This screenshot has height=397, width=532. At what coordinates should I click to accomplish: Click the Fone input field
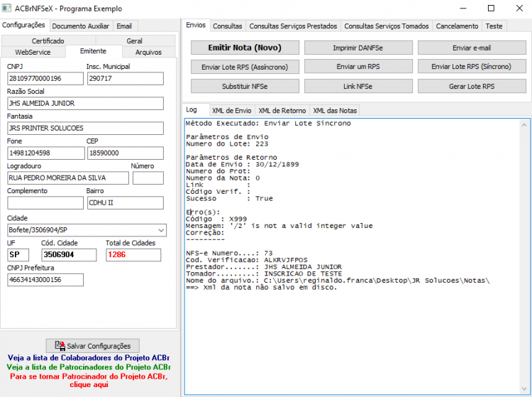[x=46, y=153]
